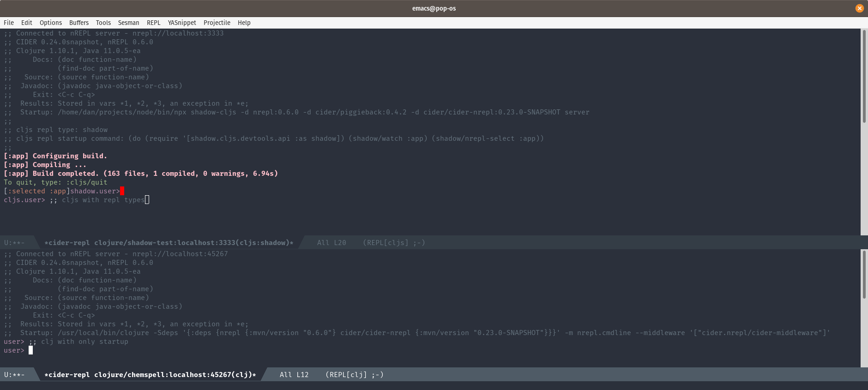
Task: Open the Buffers menu
Action: pos(79,23)
